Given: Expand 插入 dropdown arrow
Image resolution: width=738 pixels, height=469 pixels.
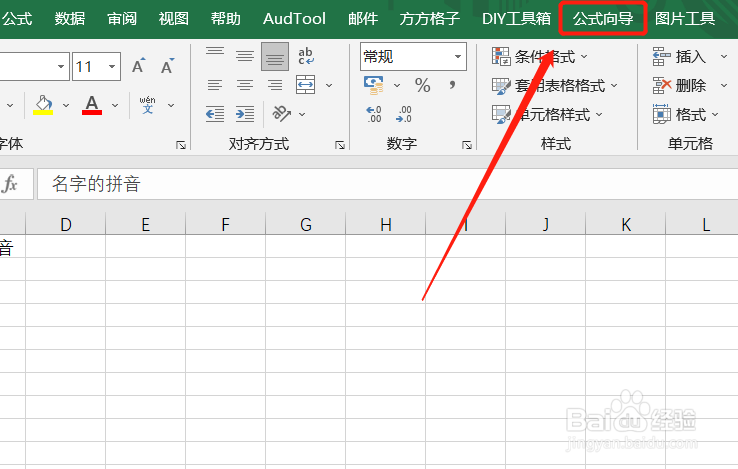Looking at the screenshot, I should (724, 57).
